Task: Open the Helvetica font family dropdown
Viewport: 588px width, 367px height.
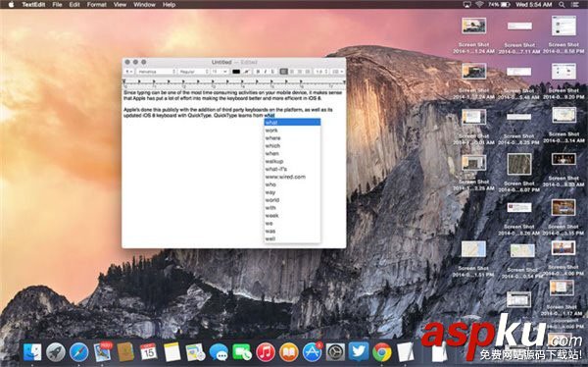Action: [156, 72]
